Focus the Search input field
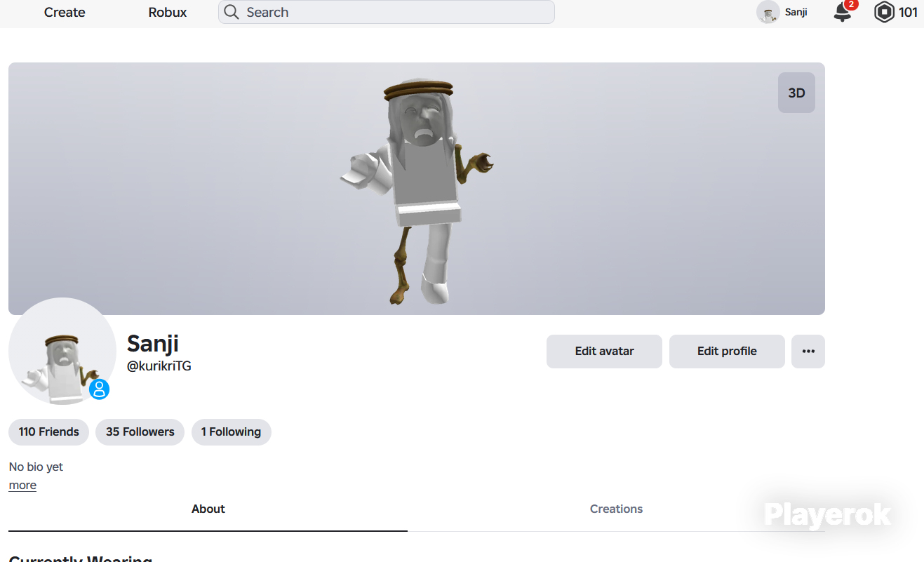Viewport: 924px width, 562px height. click(387, 12)
